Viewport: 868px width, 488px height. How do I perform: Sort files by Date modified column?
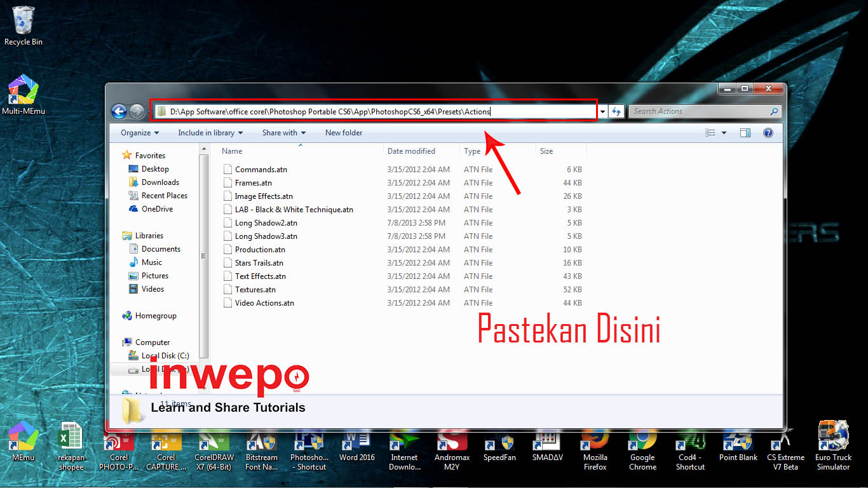[411, 151]
